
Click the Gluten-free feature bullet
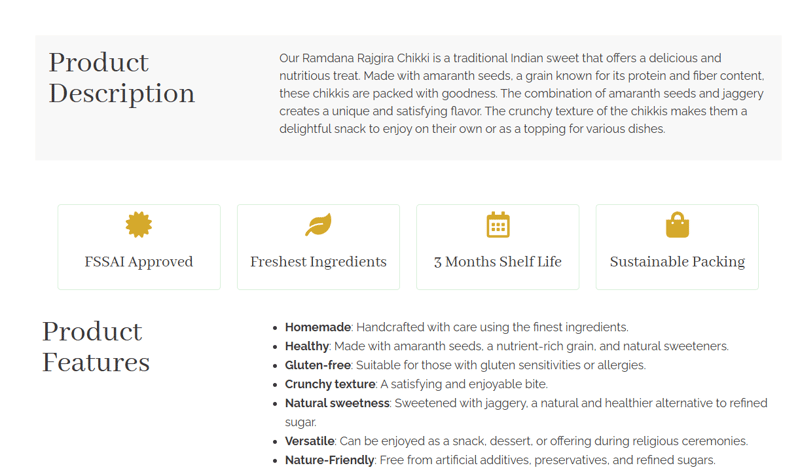[x=465, y=365]
